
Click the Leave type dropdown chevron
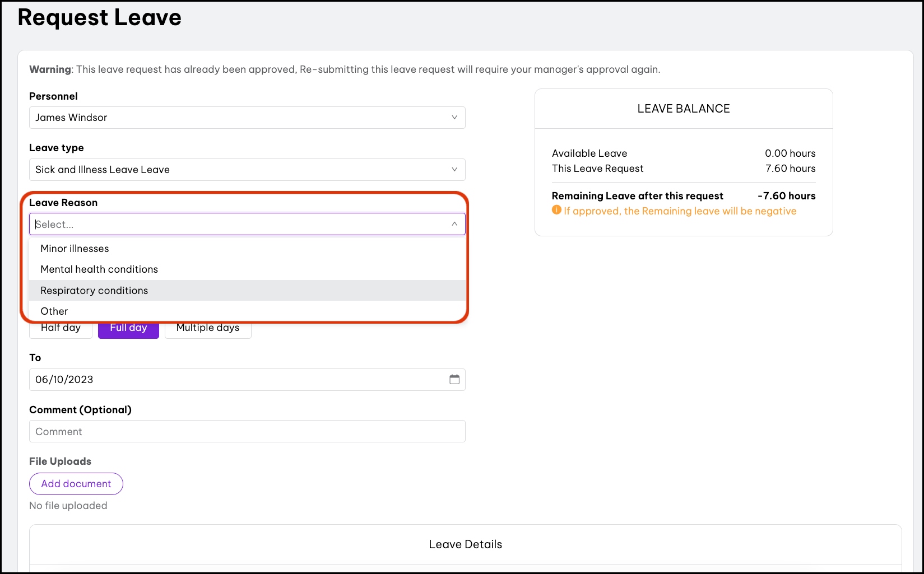pyautogui.click(x=454, y=170)
